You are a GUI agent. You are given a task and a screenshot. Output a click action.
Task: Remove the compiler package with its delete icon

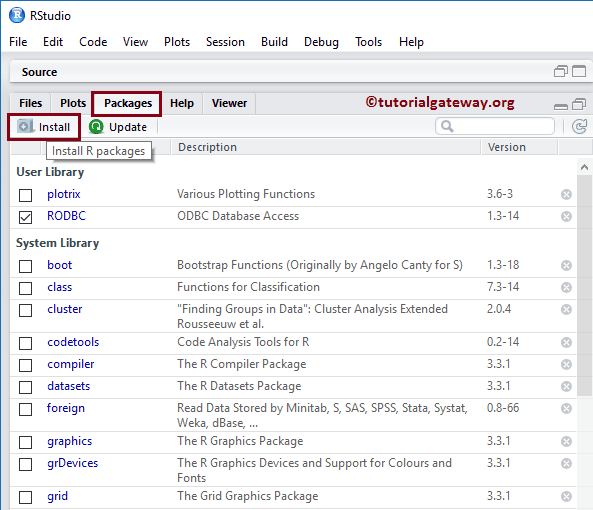[x=566, y=364]
